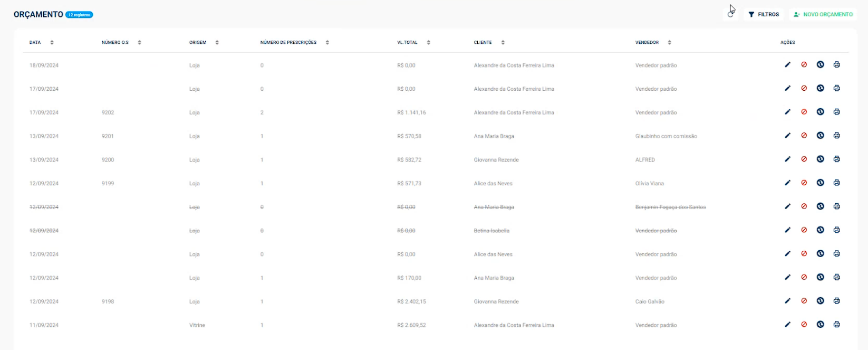
Task: Click circular arrows icon for Betina Isabella row
Action: 820,230
